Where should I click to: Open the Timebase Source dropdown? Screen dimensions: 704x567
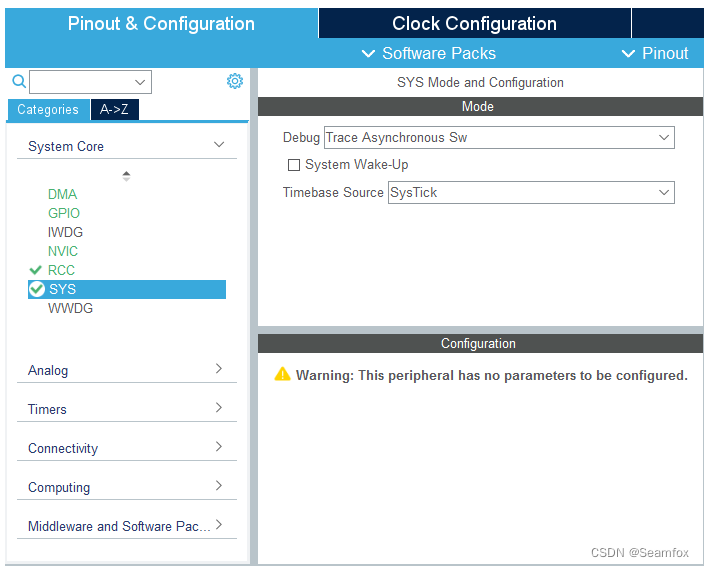click(531, 193)
